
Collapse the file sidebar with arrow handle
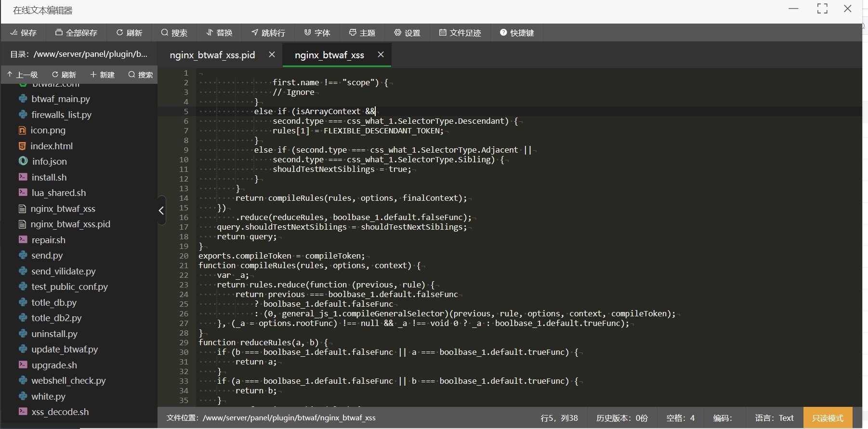click(x=161, y=210)
